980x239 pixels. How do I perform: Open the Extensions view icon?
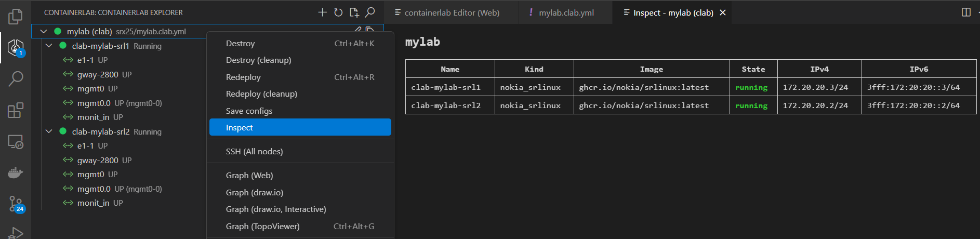(16, 110)
